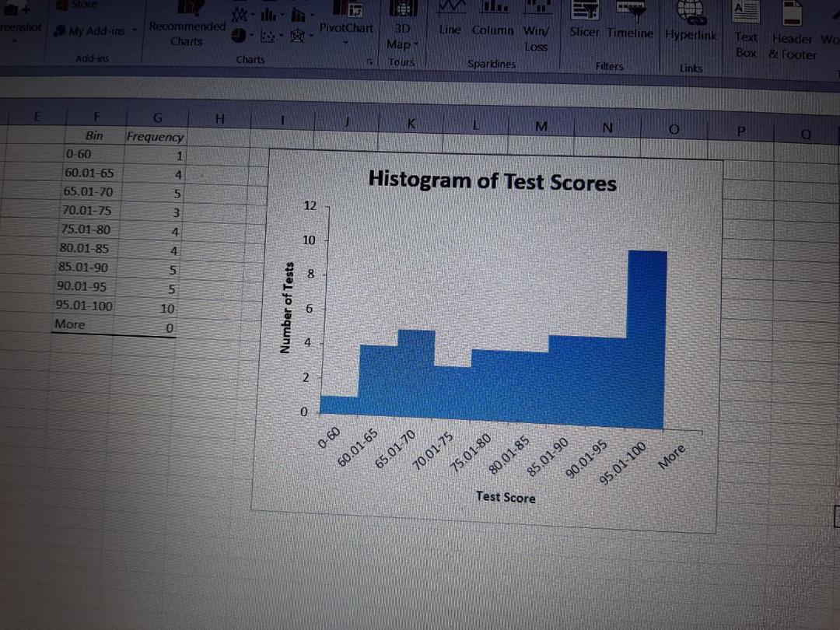Select the 75.01-80 bin cell
Viewport: 840px width, 630px height.
[x=89, y=229]
